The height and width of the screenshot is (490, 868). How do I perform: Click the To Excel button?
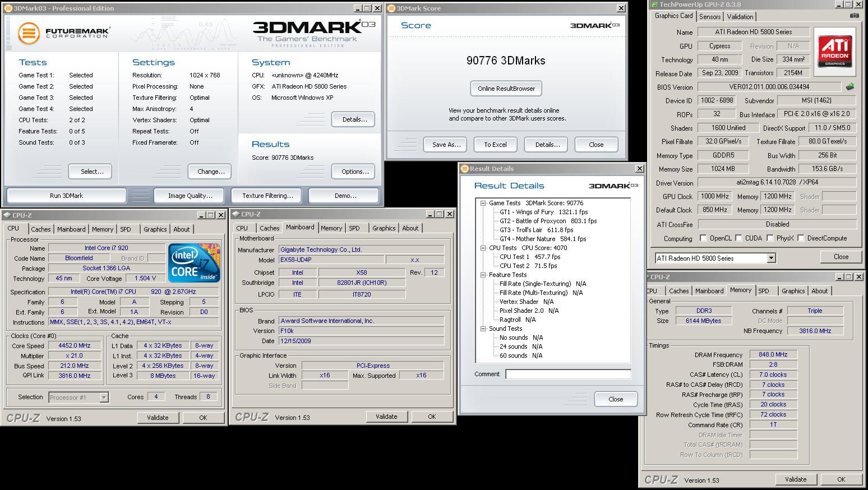pos(495,145)
